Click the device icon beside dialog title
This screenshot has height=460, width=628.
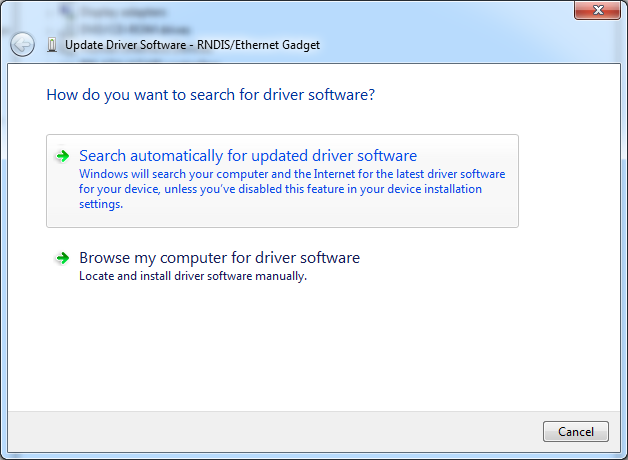point(51,45)
